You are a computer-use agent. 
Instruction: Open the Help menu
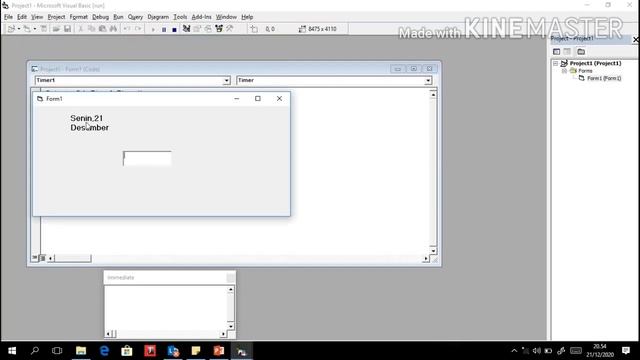pyautogui.click(x=247, y=17)
